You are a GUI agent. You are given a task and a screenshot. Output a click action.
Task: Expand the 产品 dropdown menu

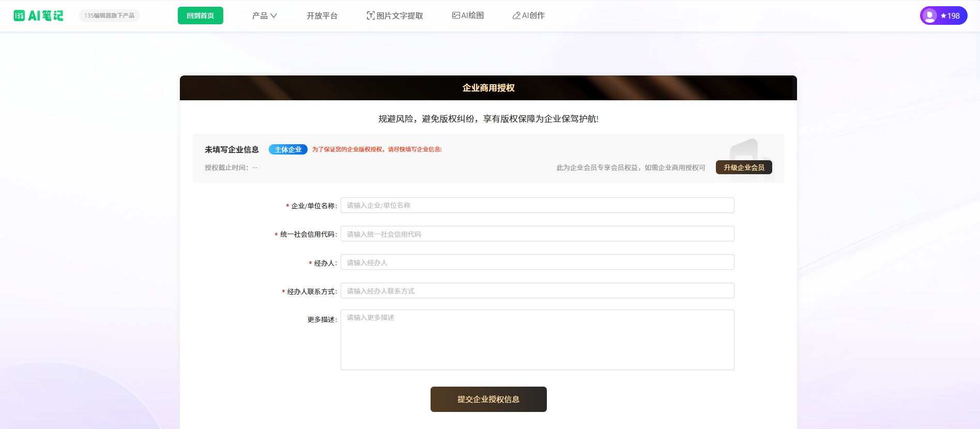[264, 16]
